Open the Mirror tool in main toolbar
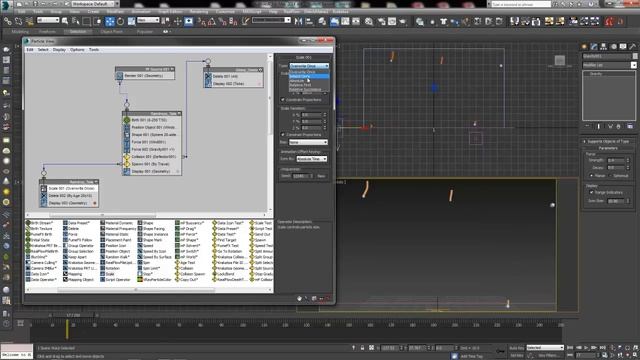The image size is (640, 360). click(298, 21)
